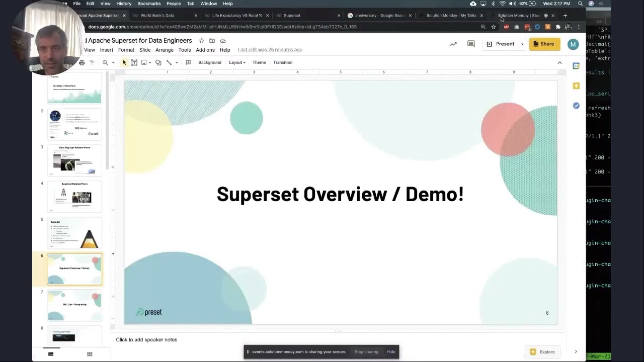Open macOS Spotlight search

tap(580, 4)
